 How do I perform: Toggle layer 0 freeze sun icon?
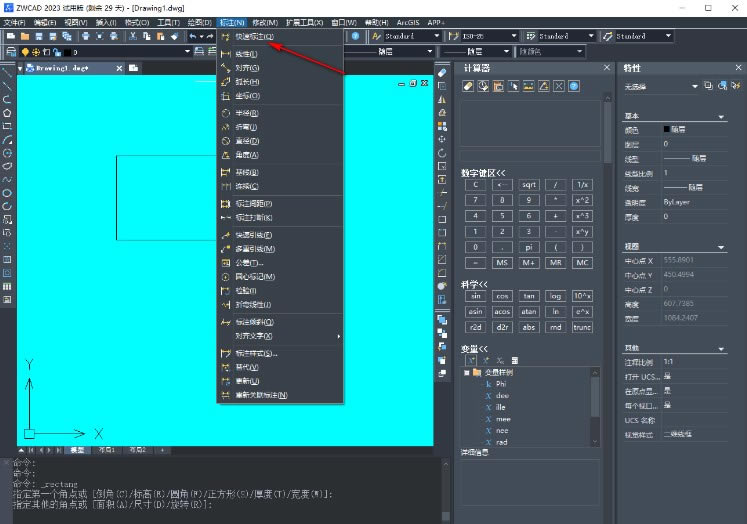[36, 52]
